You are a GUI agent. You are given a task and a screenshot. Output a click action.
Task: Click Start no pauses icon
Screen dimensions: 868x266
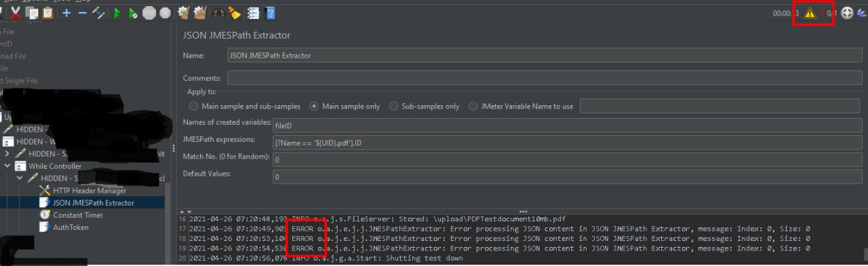[134, 13]
